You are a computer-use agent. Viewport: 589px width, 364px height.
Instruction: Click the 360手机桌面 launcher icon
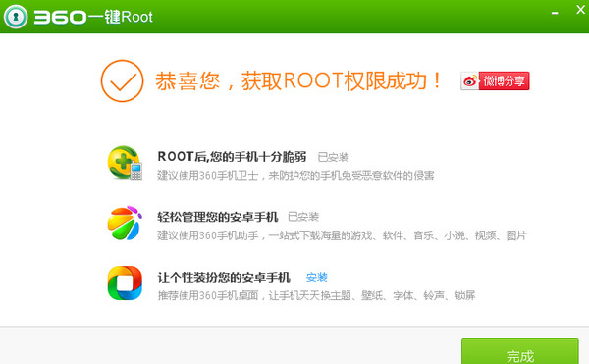tap(125, 283)
